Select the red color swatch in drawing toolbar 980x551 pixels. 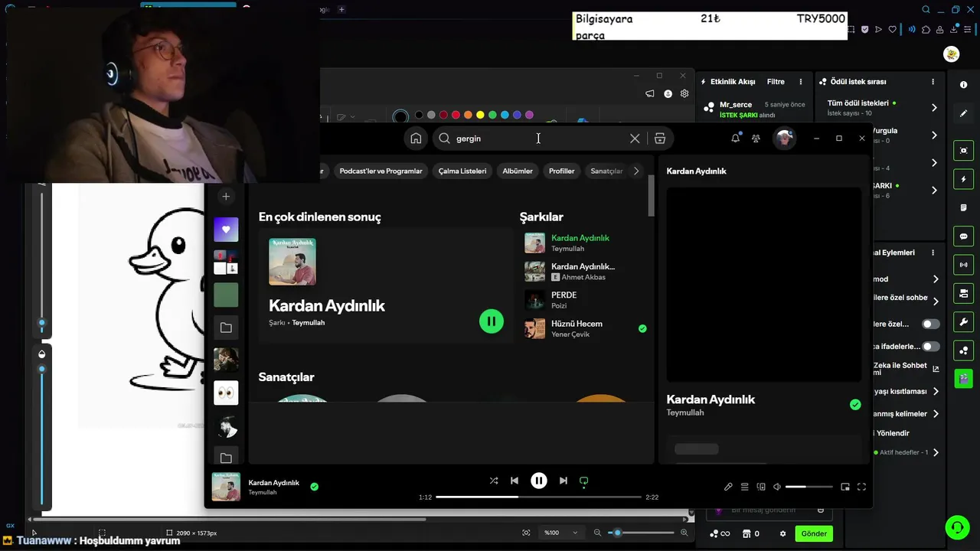pos(456,115)
